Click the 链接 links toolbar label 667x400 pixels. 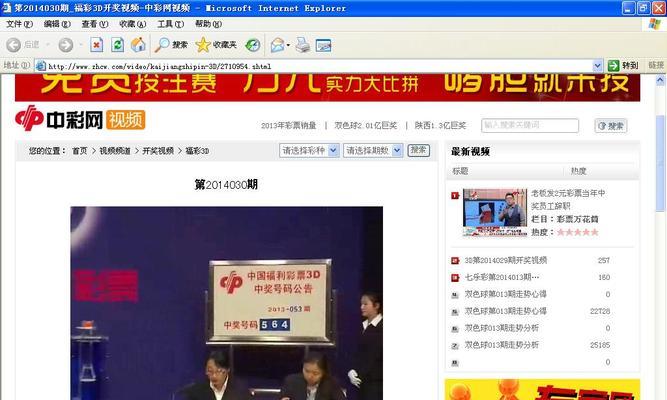656,66
